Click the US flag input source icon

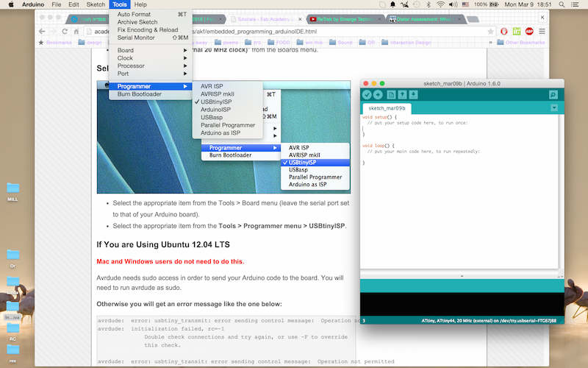pos(465,4)
